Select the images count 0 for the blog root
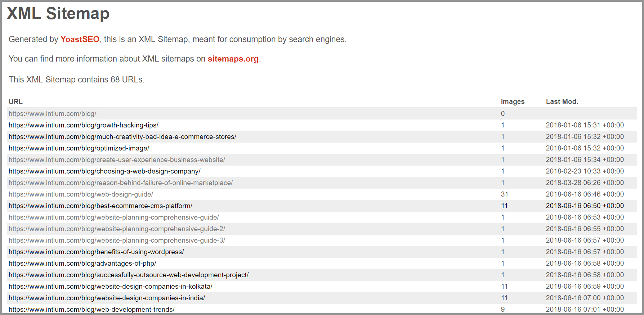The height and width of the screenshot is (315, 644). coord(503,114)
